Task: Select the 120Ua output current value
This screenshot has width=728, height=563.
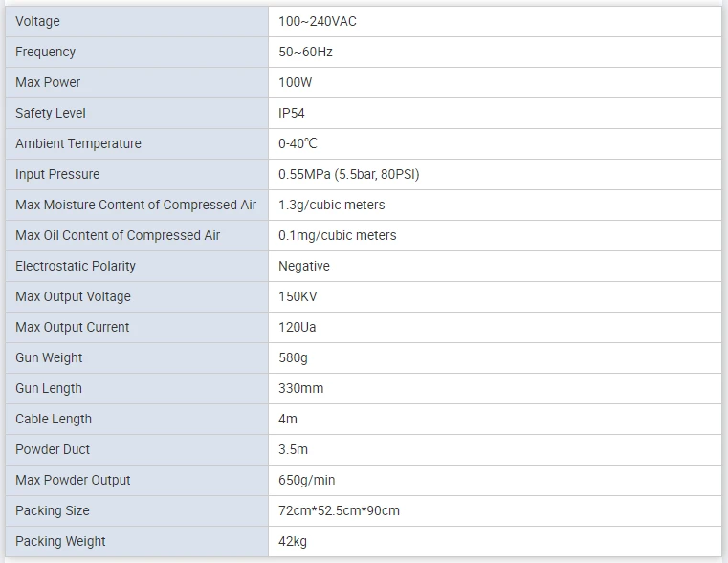Action: (298, 328)
